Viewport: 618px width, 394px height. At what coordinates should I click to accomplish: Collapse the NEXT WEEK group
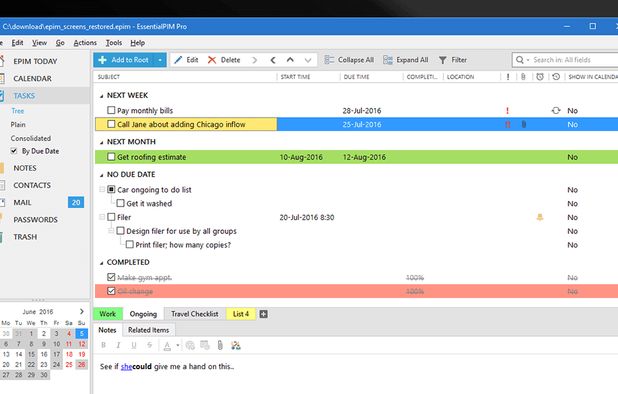click(x=102, y=96)
